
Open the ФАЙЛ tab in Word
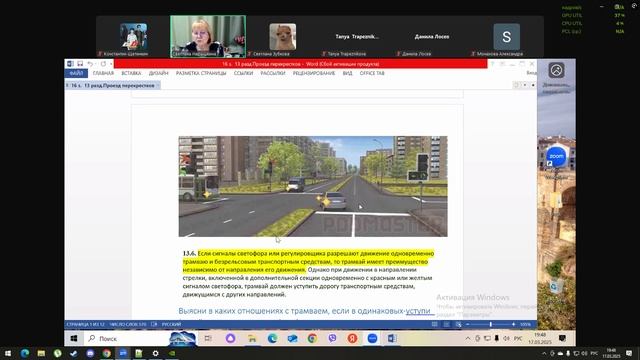tap(76, 73)
